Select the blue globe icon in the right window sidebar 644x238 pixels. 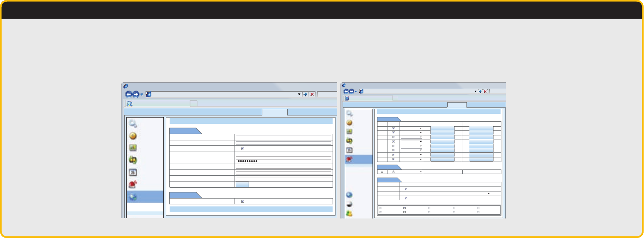350,195
